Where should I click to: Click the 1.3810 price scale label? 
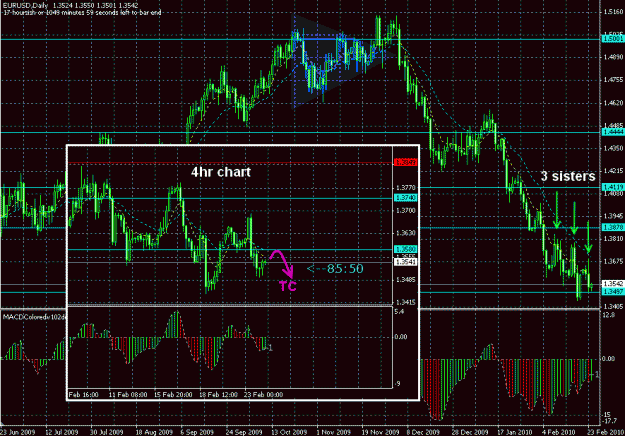pos(613,239)
